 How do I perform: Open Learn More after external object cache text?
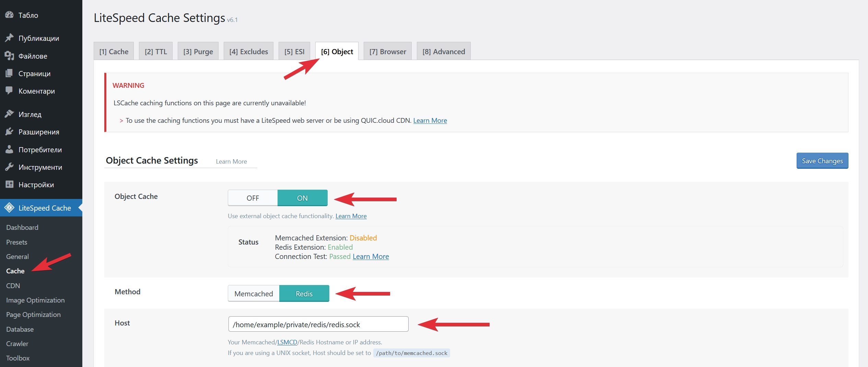click(x=351, y=216)
